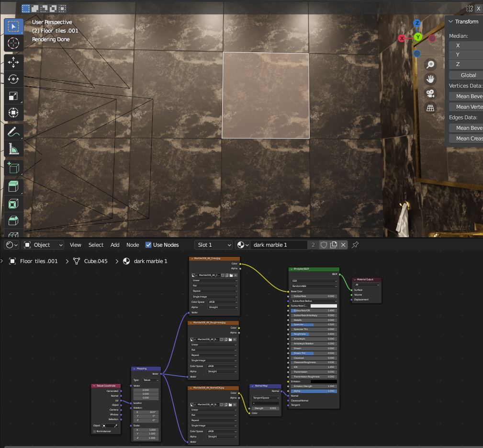Click eyedropper in Texture Coordinate Object field
Screen dimensions: 483x448
[x=116, y=425]
